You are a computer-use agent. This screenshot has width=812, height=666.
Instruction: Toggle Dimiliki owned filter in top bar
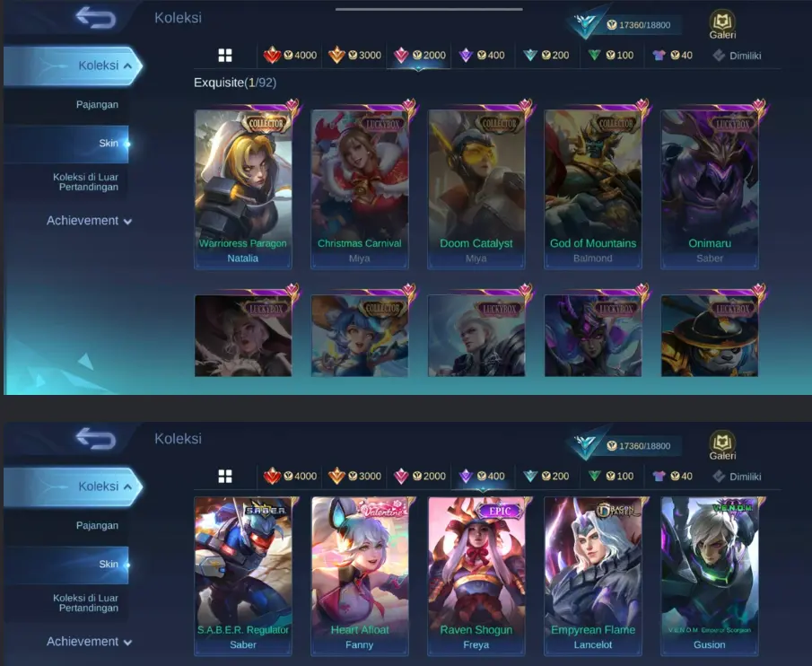pos(737,56)
